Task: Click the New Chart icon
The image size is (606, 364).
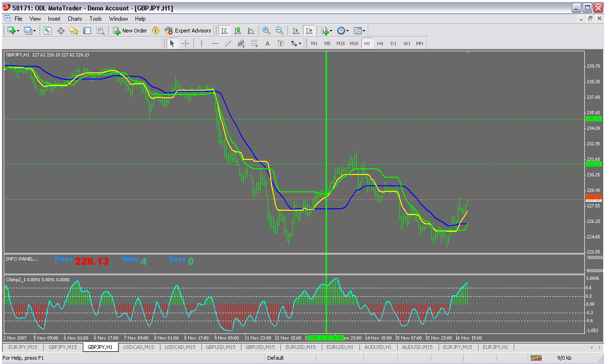Action: (11, 31)
